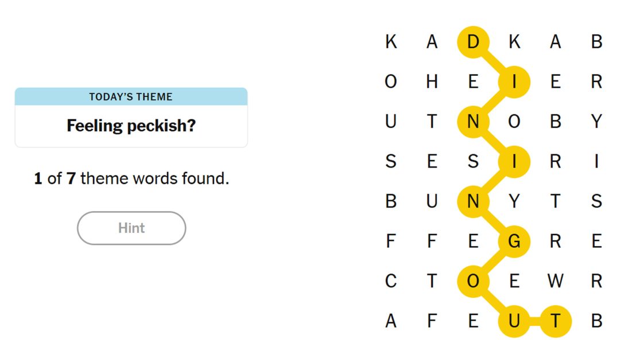644x362 pixels.
Task: Select the highlighted letter O in row seven
Action: click(472, 281)
